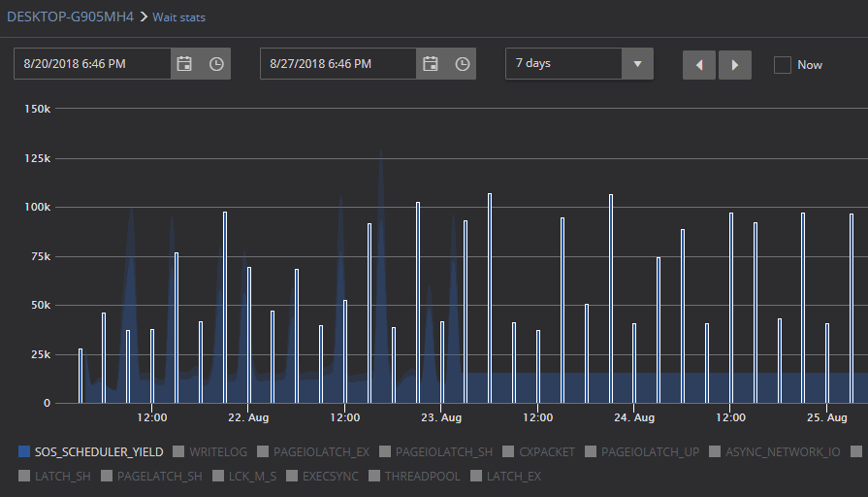Toggle PAGEIOLATCH_UP legend series
Image resolution: width=868 pixels, height=497 pixels.
[642, 451]
